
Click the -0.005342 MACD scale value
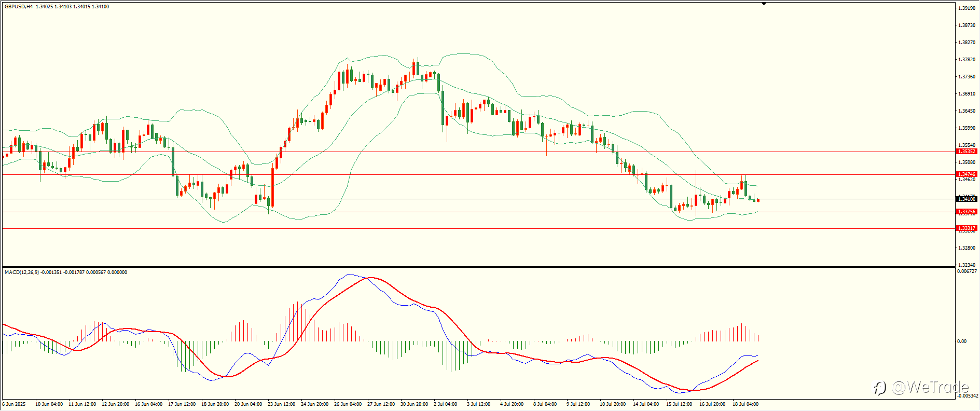(967, 395)
